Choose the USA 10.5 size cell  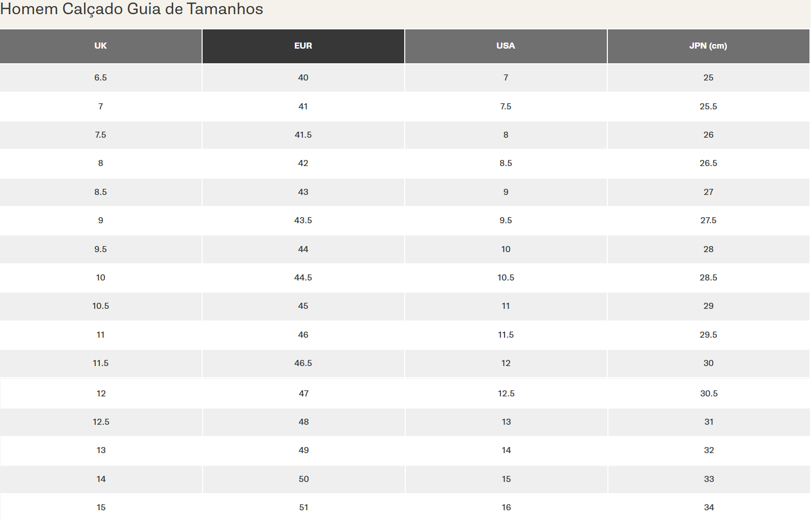[506, 277]
